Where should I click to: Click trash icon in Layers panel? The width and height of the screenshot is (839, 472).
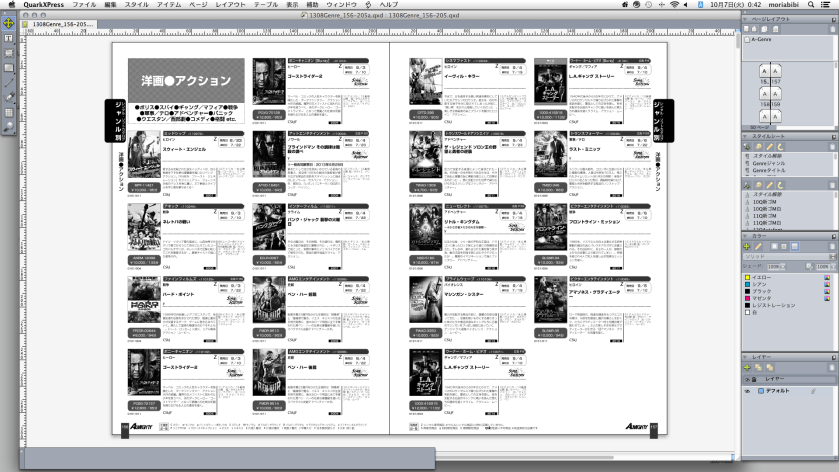pos(832,368)
